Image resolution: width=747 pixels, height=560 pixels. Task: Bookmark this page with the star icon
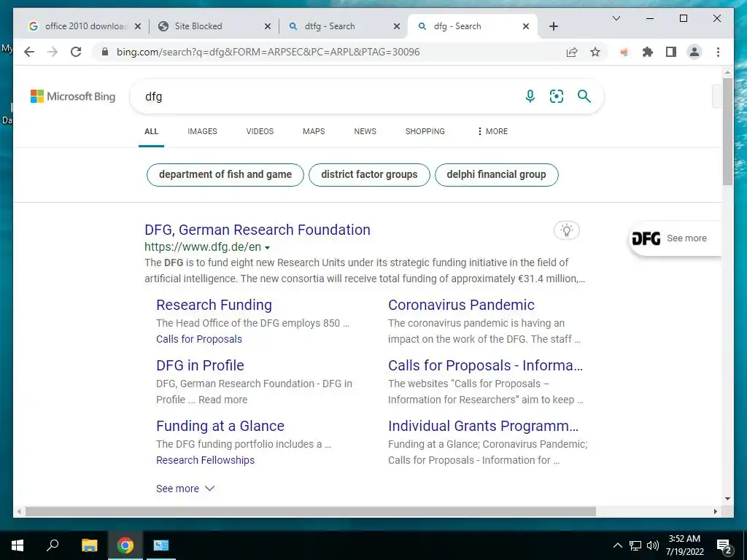[x=595, y=52]
